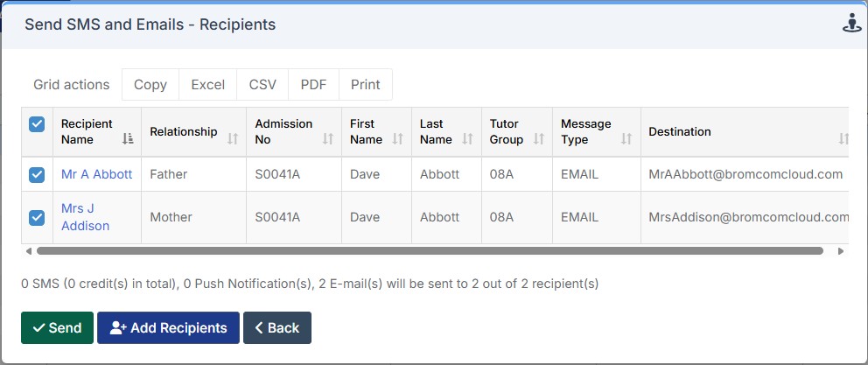
Task: Sort by Relationship column arrows
Action: tap(232, 139)
